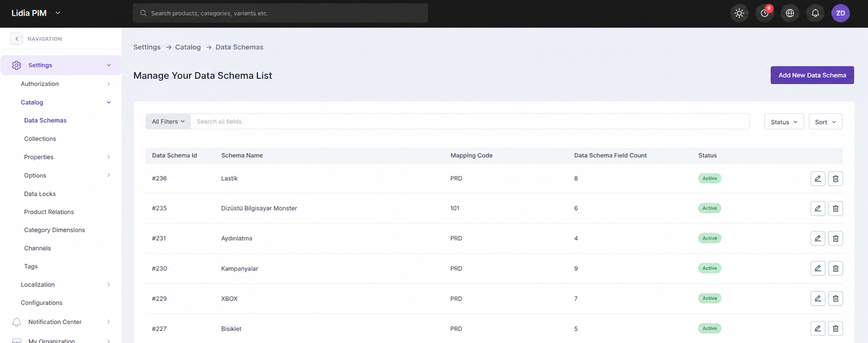Open Collections in the sidebar
The image size is (868, 343).
(40, 139)
